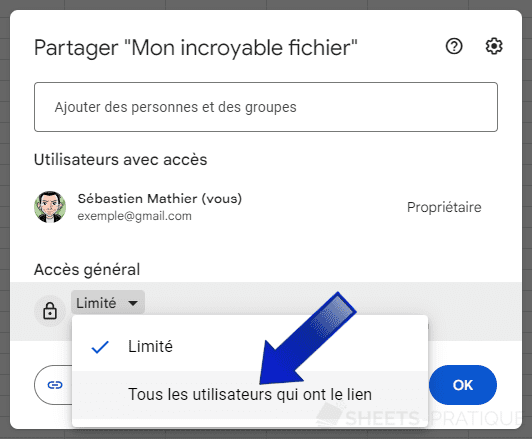Click the lock icon under Accès général

coord(50,311)
